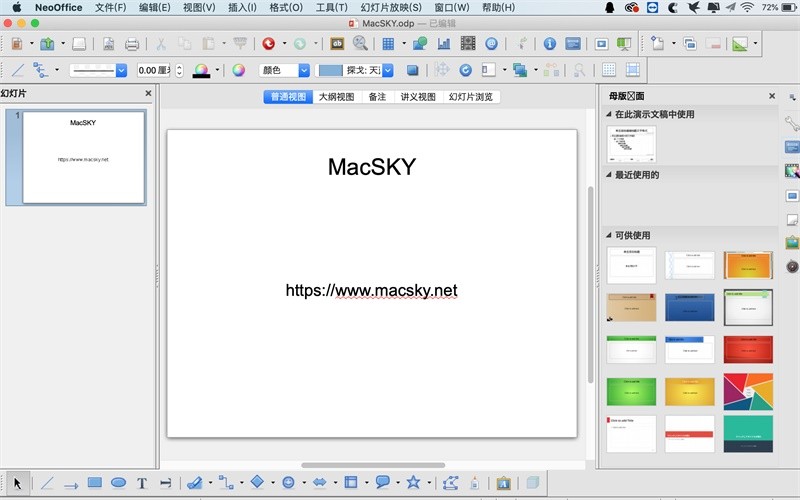Select the Callouts speech bubble tool

tap(382, 483)
